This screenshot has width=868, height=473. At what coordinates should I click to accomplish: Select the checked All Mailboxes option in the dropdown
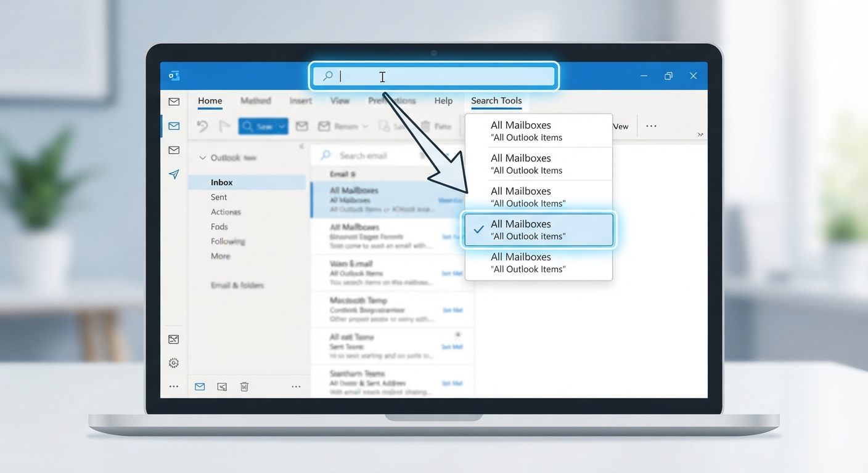tap(539, 230)
